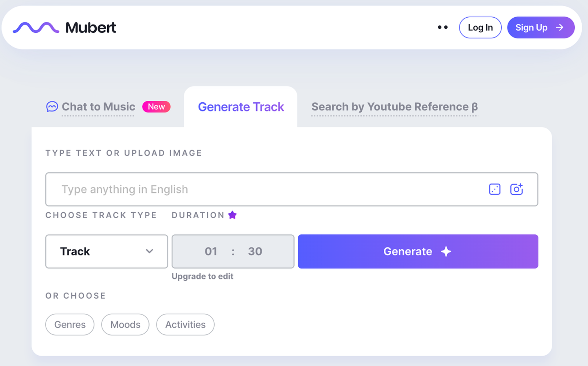
Task: Open the two-dot more options menu
Action: click(443, 27)
